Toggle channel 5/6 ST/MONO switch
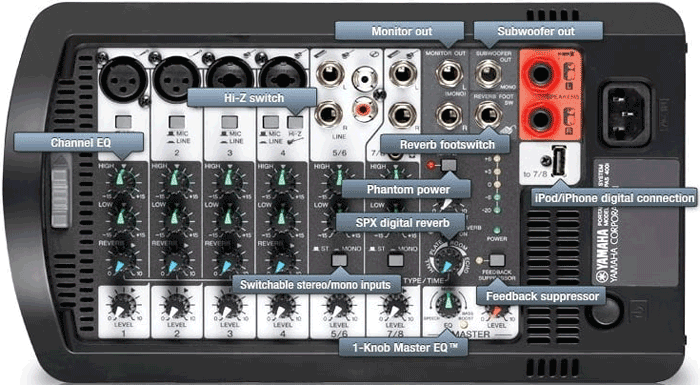700x385 pixels. [x=339, y=260]
